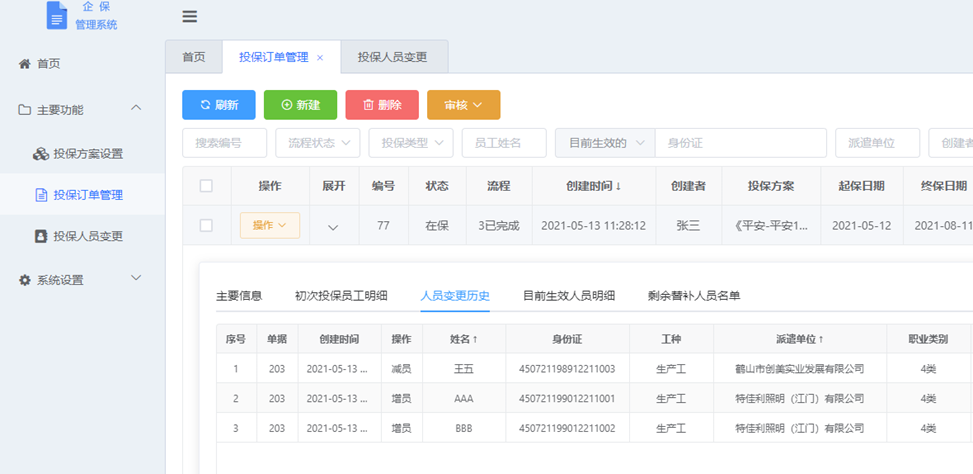Click the 3已完成 flow cell

click(499, 226)
